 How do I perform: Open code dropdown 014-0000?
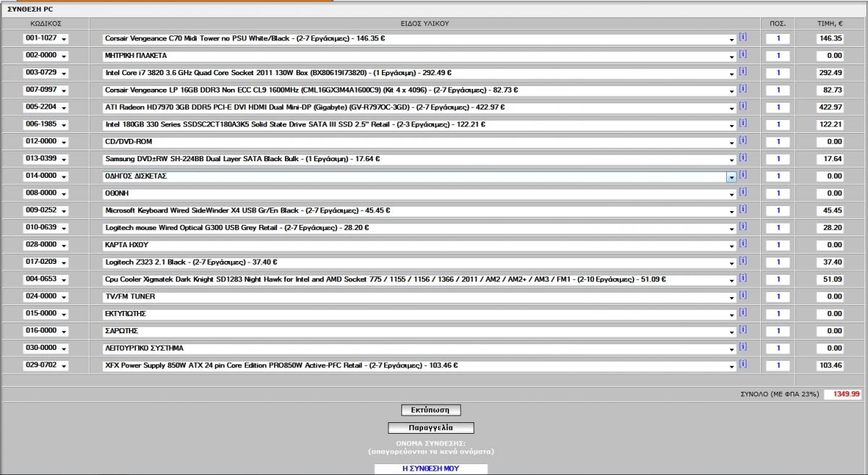[x=45, y=176]
